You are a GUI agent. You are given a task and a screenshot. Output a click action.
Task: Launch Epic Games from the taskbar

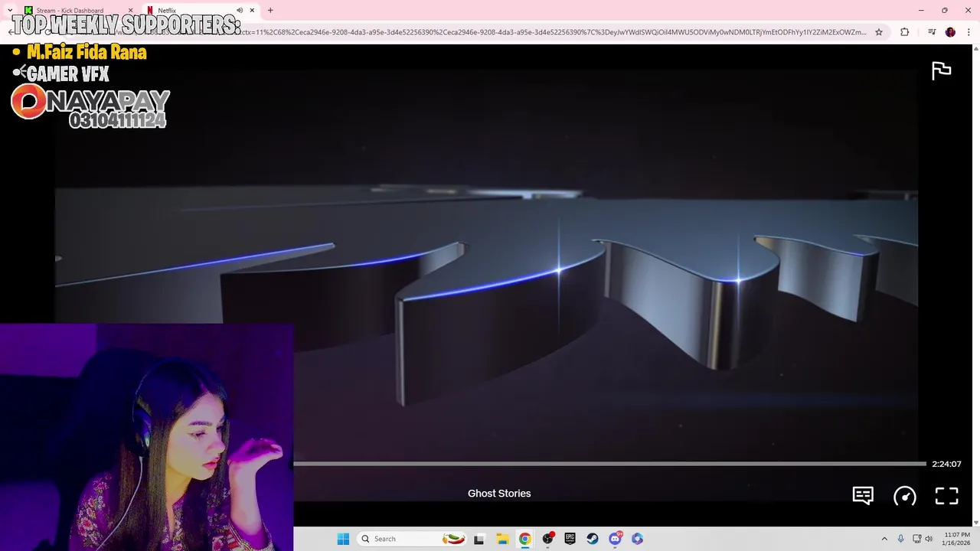tap(570, 539)
